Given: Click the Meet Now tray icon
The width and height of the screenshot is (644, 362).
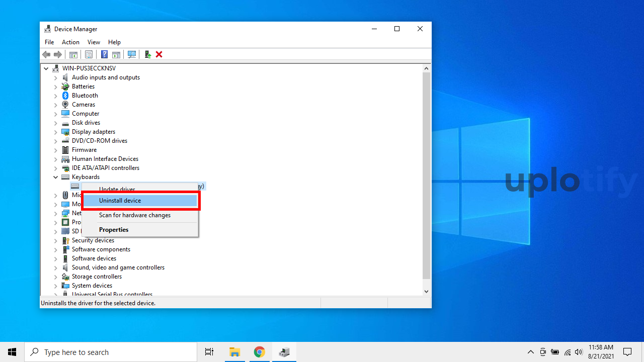Looking at the screenshot, I should pos(543,352).
